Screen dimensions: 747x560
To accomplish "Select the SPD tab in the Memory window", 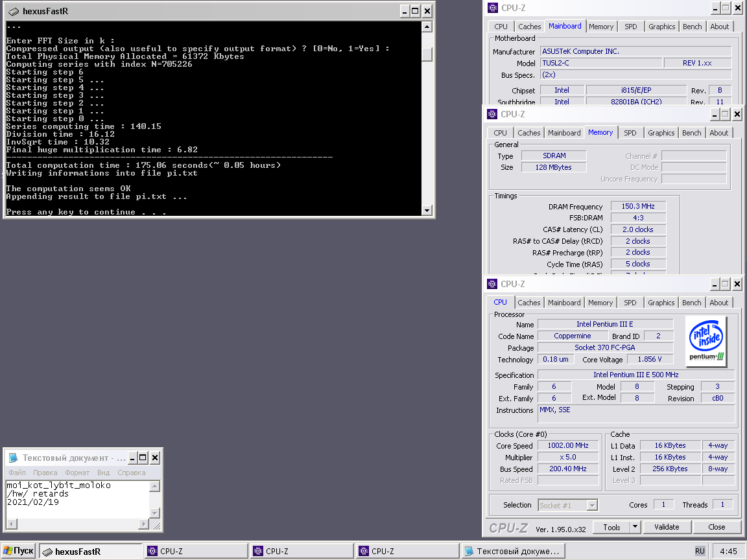I will 630,133.
